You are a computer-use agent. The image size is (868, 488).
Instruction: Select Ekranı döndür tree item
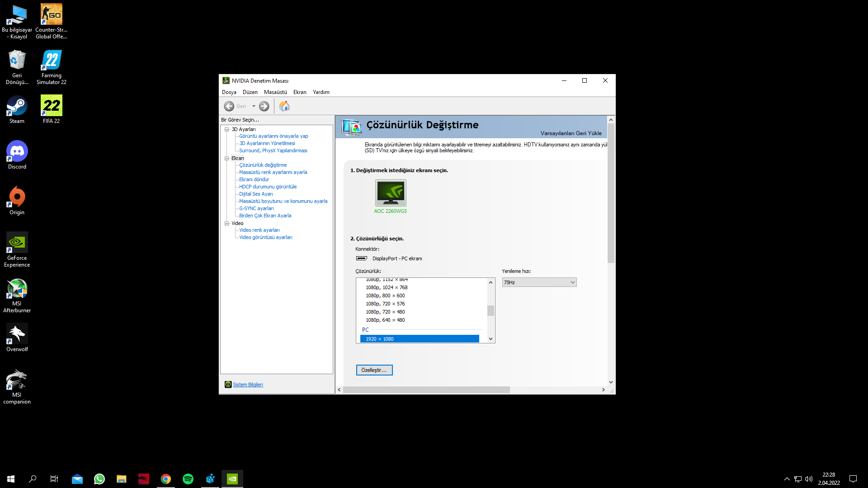pyautogui.click(x=254, y=179)
